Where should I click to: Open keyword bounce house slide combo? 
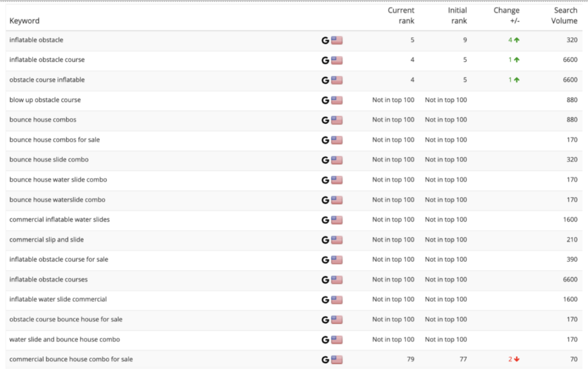[x=49, y=159]
